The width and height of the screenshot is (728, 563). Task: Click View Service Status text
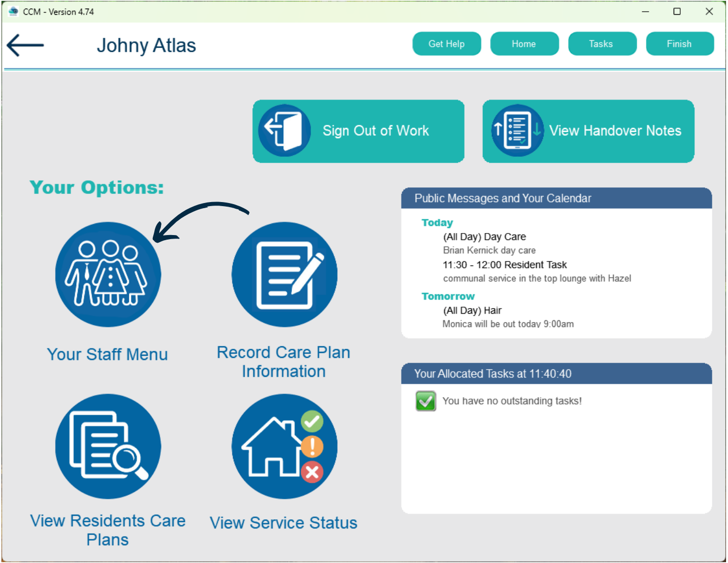click(x=283, y=523)
